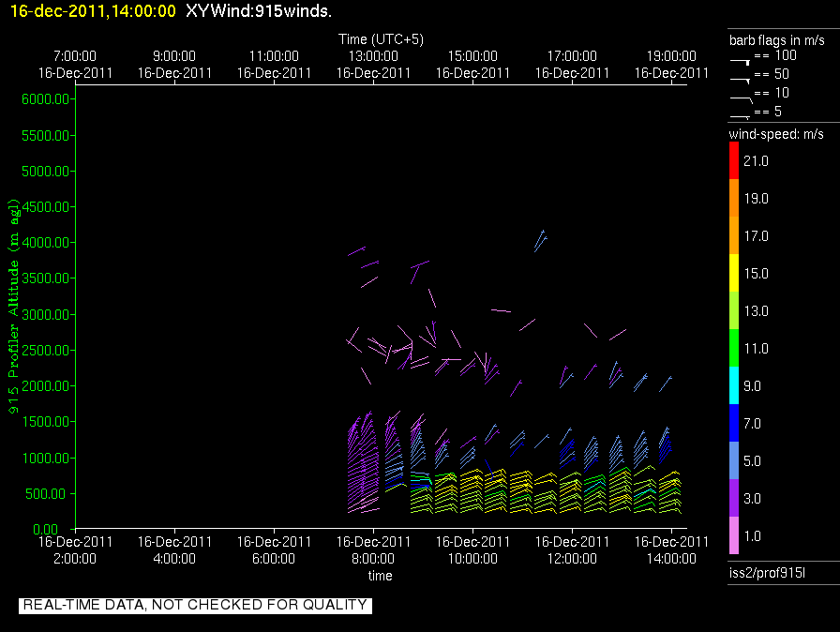Click the 1500.00 altitude tick label
The image size is (840, 632).
(46, 422)
